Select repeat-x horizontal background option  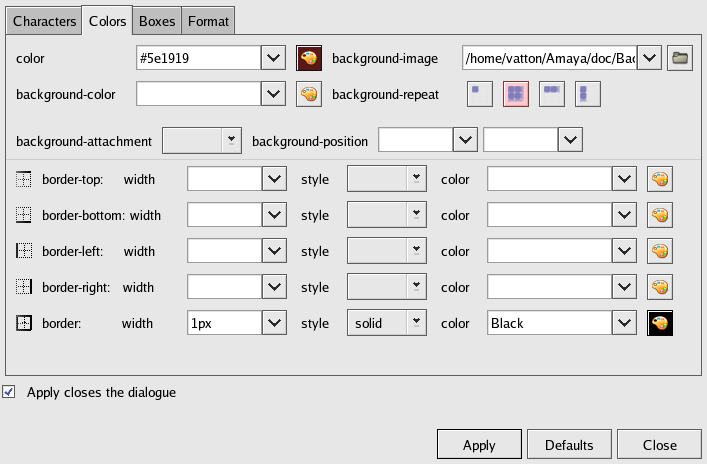pyautogui.click(x=551, y=94)
